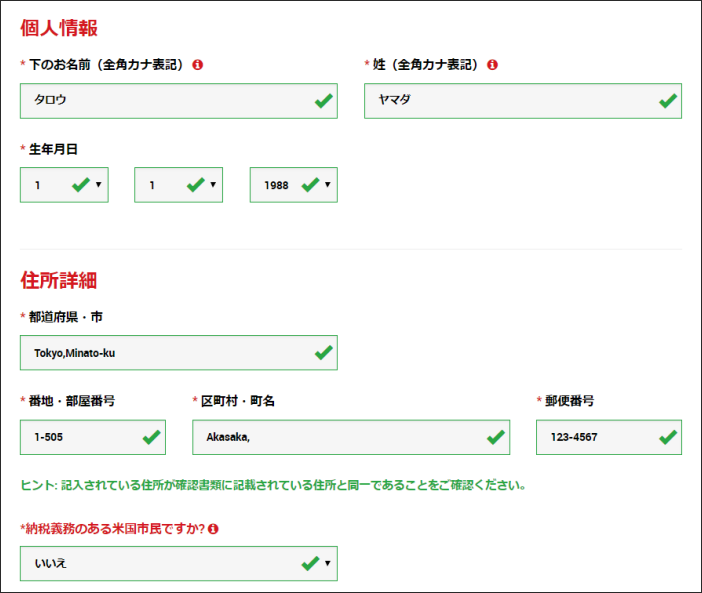Click info icon beside US citizen question
The image size is (702, 593).
(x=213, y=529)
